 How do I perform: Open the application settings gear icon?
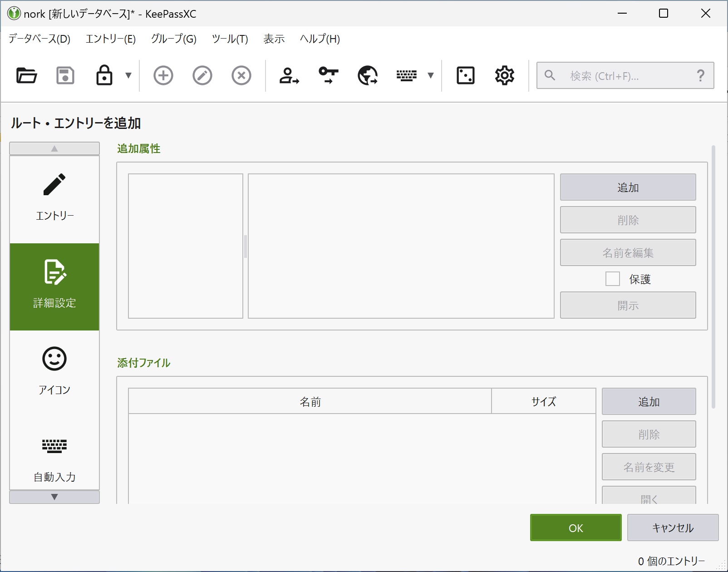(504, 75)
